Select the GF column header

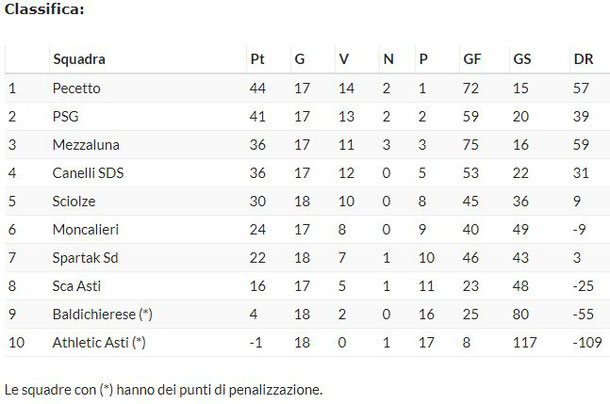472,59
